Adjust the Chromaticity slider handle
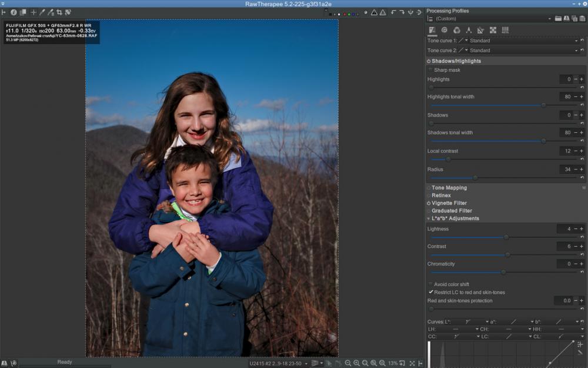This screenshot has width=588, height=368. (503, 272)
